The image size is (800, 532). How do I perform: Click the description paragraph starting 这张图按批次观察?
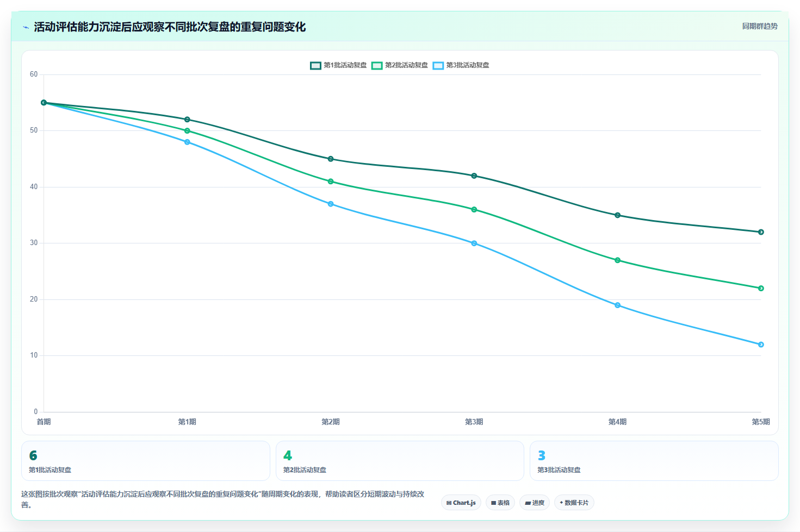pos(223,499)
